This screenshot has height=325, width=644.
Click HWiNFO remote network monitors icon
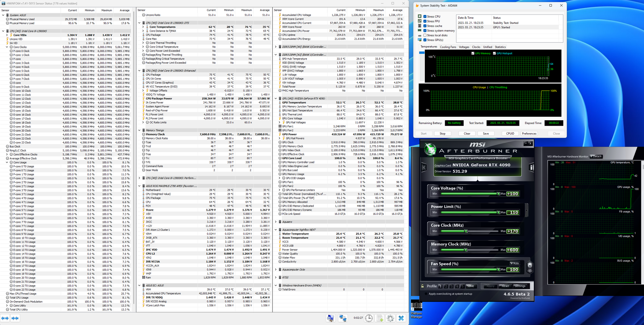coord(343,318)
